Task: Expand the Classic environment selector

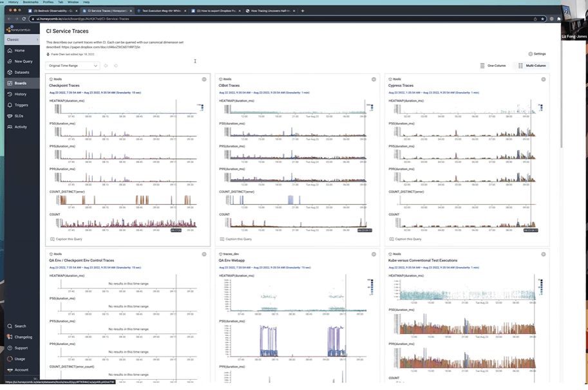Action: (x=19, y=39)
